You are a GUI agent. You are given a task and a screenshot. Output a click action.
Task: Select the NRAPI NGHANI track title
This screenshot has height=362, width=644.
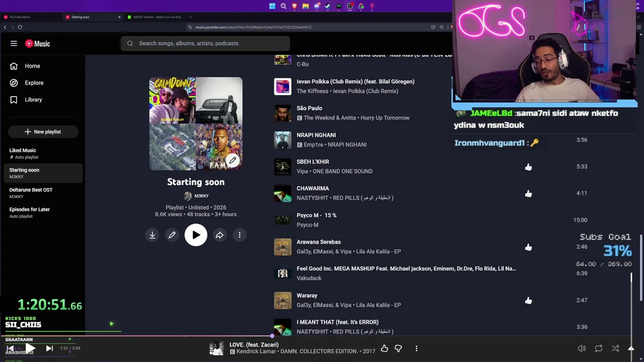coord(316,135)
